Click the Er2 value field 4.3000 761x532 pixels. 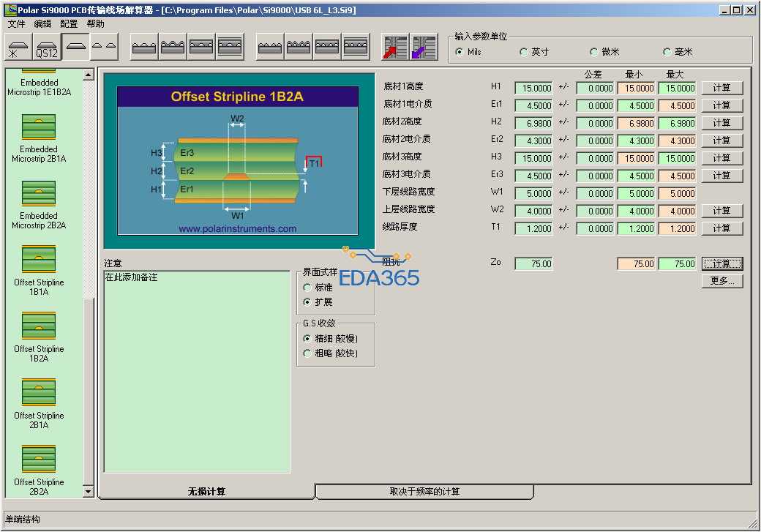pos(533,141)
